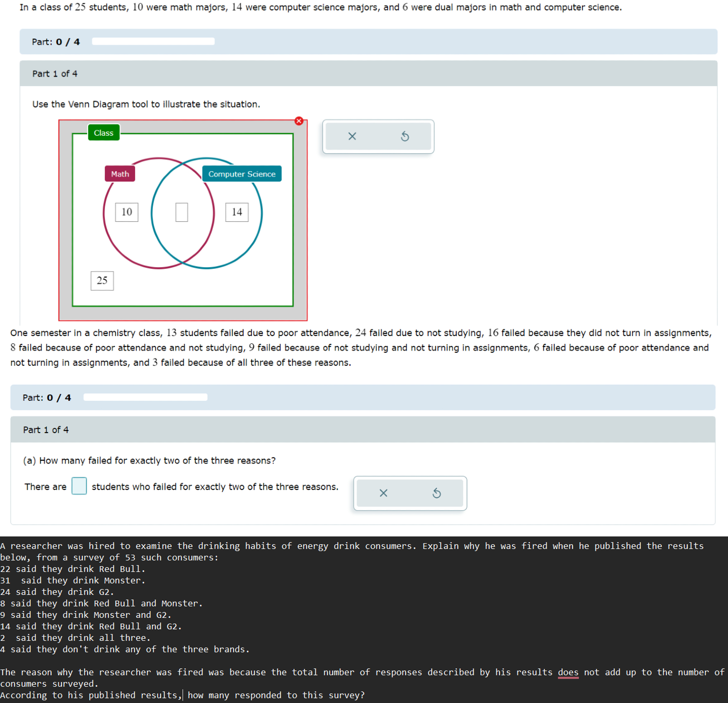
Task: Expand the chemistry Part 1 of 4 header
Action: pos(363,430)
